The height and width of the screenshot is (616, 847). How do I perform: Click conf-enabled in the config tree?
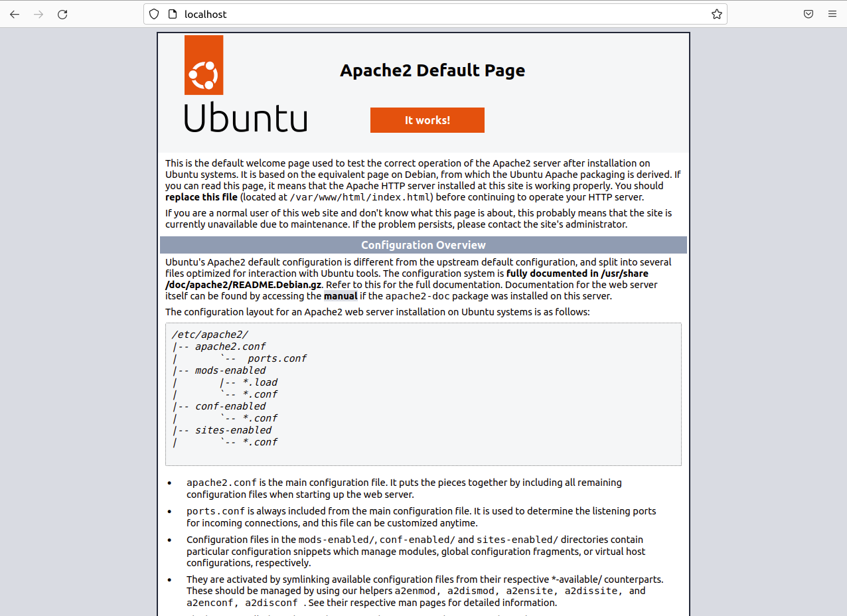click(230, 406)
